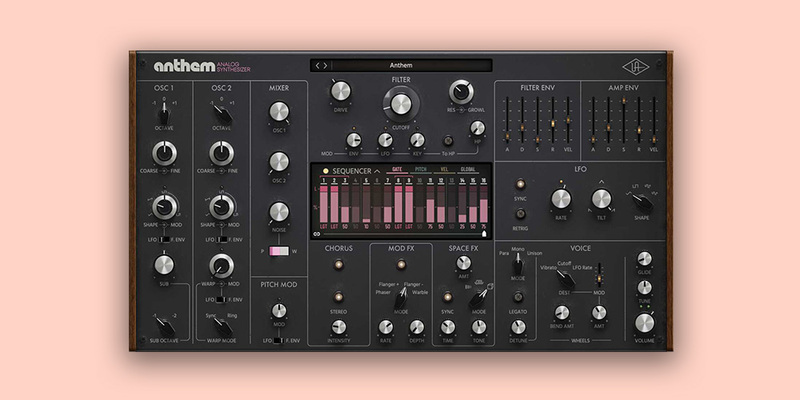This screenshot has height=400, width=800.
Task: Click the RES/GROWL knob in Filter
Action: (x=461, y=90)
